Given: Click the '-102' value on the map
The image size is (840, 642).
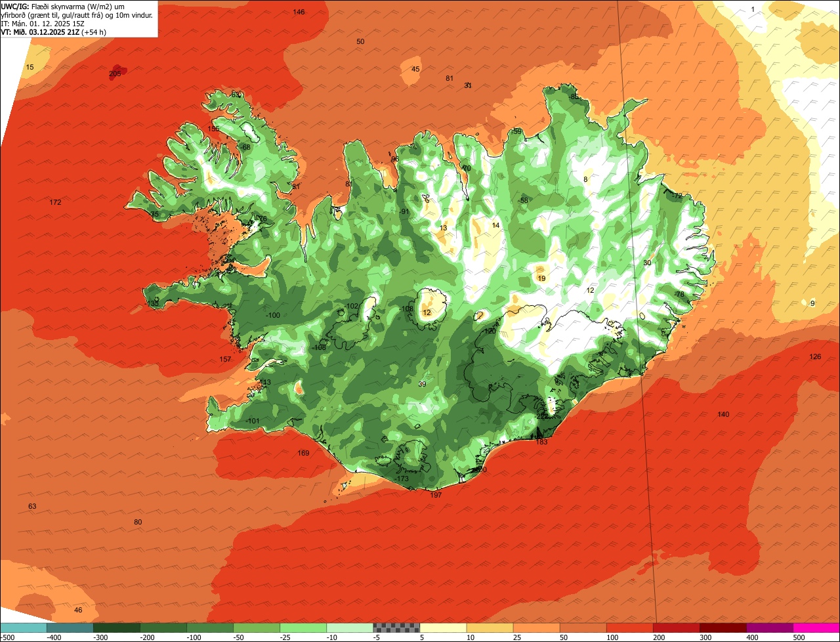Looking at the screenshot, I should (352, 306).
